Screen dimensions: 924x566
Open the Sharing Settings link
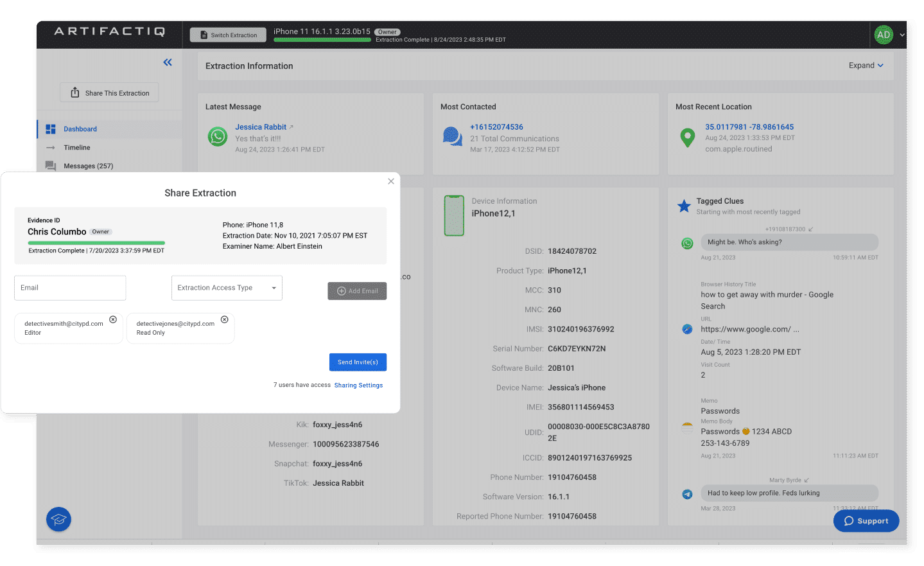(x=358, y=385)
